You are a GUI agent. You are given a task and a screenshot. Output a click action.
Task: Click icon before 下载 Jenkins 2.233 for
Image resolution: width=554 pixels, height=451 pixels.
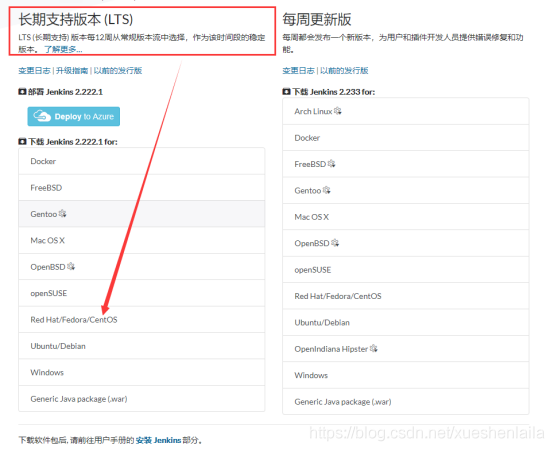(x=286, y=92)
